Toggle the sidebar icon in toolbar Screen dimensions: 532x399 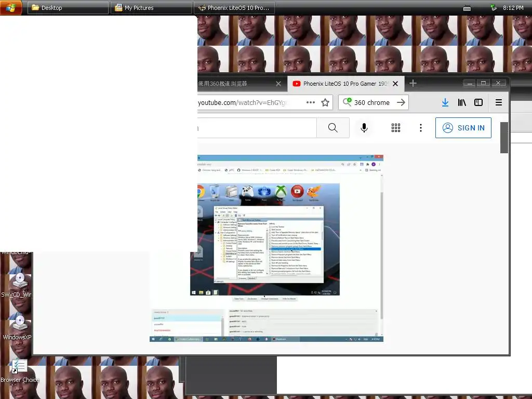click(478, 102)
